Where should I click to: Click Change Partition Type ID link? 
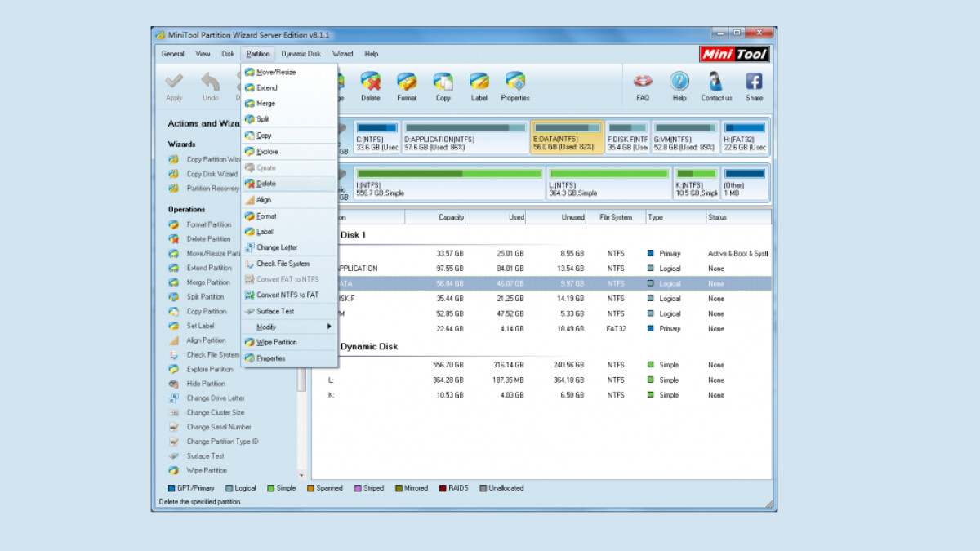(222, 442)
